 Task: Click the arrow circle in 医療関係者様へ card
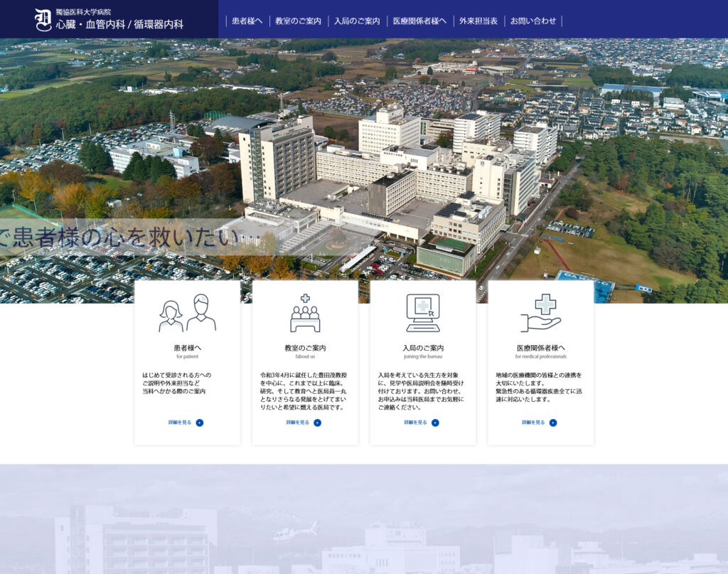pos(553,422)
